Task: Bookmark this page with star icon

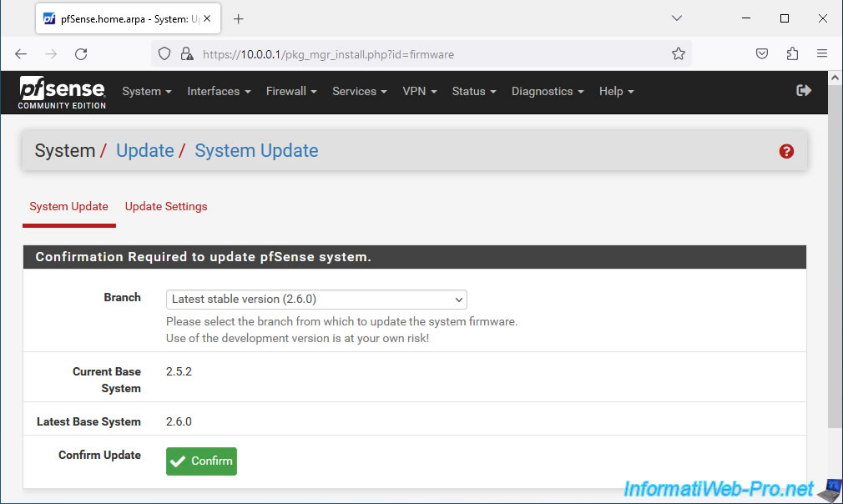Action: (679, 53)
